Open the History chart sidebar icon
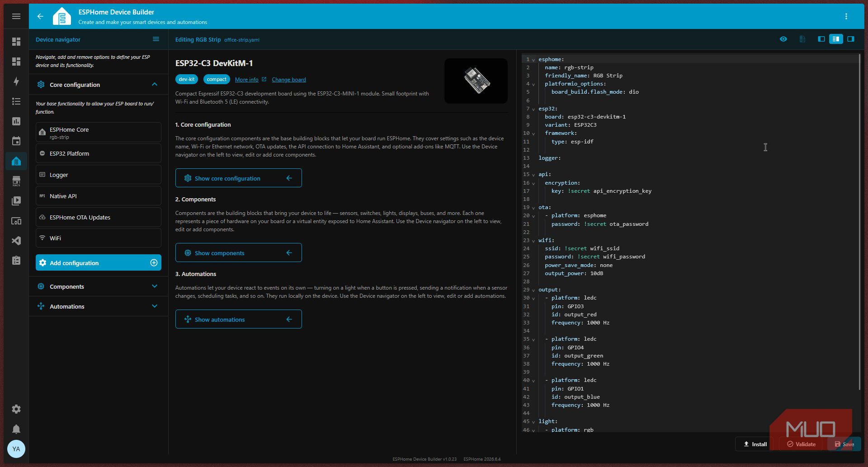The height and width of the screenshot is (467, 868). coord(16,121)
